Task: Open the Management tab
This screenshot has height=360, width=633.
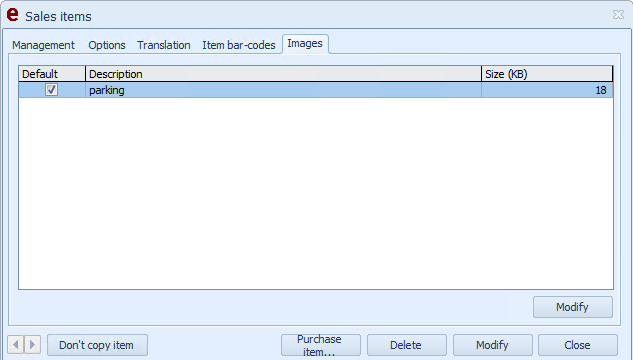Action: pos(43,45)
